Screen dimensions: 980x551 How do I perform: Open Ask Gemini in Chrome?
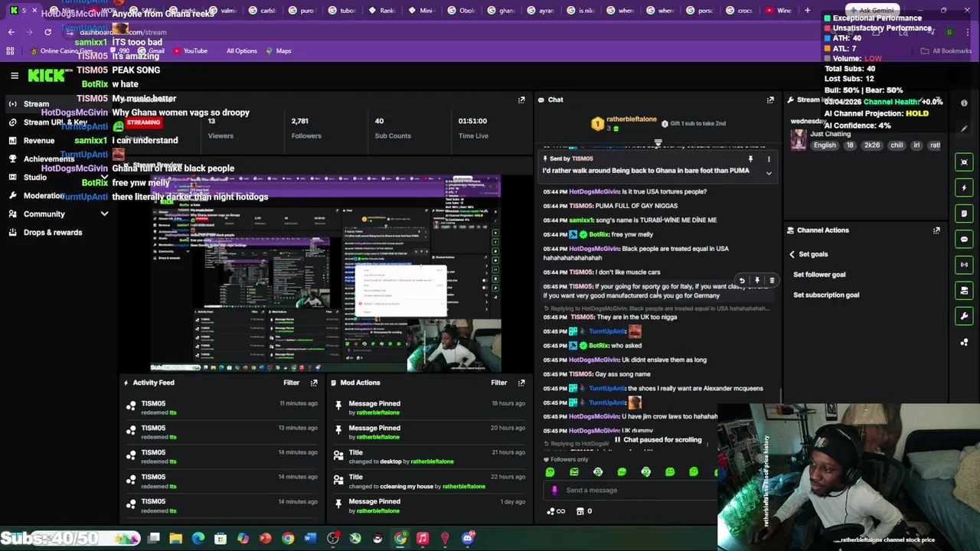point(873,11)
